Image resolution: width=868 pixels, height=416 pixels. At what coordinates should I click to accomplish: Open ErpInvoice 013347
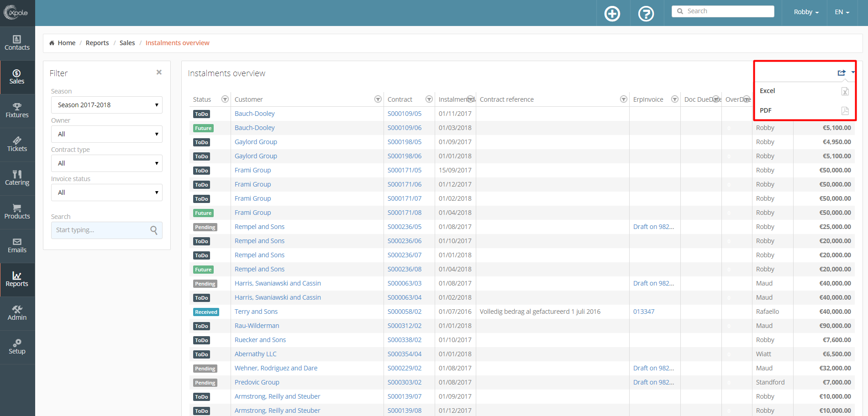(x=644, y=312)
